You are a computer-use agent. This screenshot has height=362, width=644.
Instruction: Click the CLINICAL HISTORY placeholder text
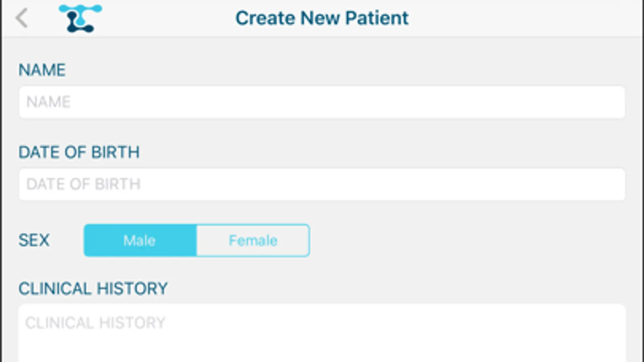[x=95, y=323]
